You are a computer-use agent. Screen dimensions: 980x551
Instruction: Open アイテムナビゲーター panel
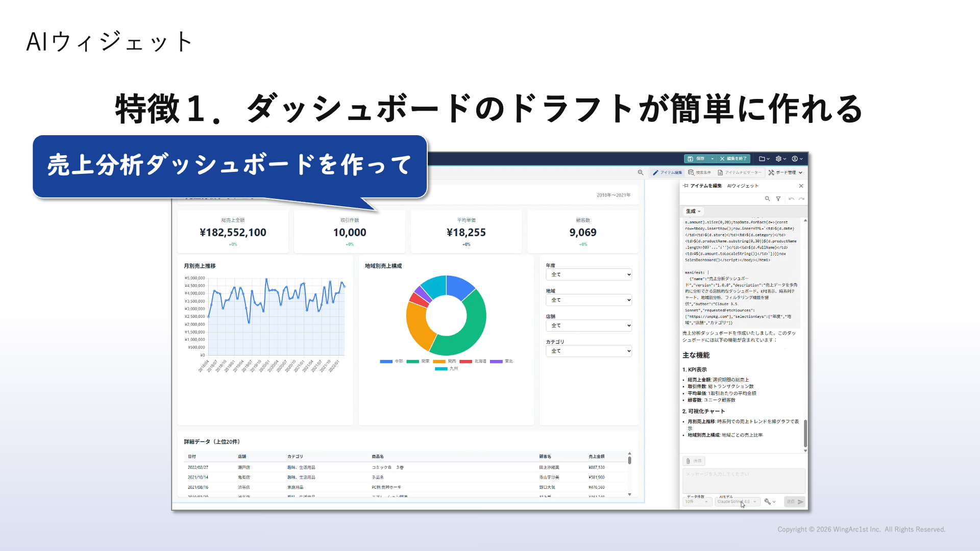click(x=739, y=172)
